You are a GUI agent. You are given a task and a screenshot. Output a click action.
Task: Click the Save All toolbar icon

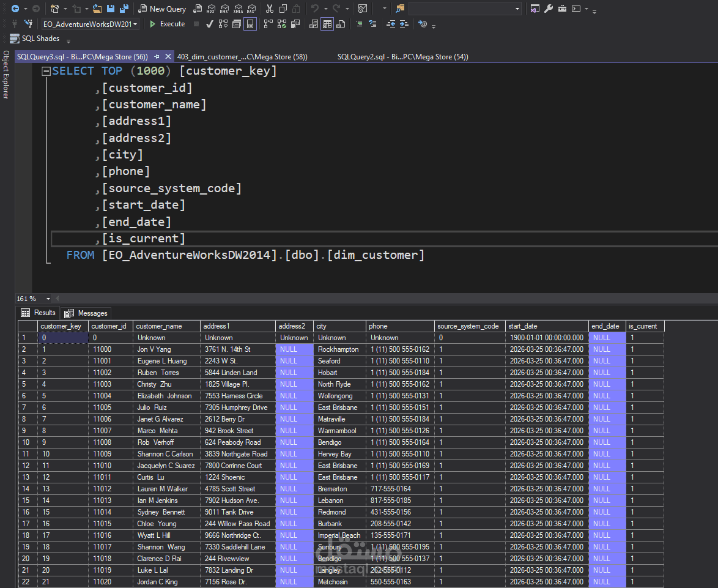point(124,9)
